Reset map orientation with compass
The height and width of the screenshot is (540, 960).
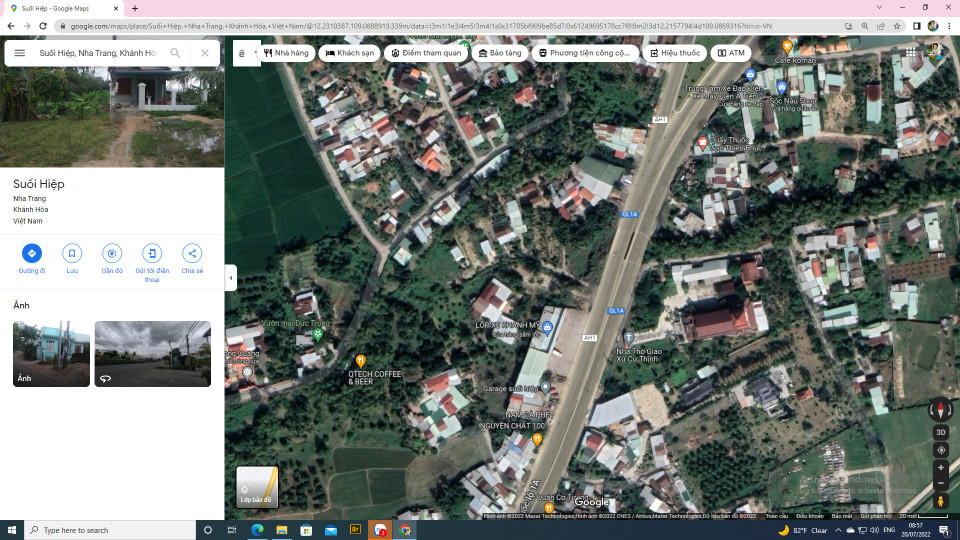click(x=941, y=410)
